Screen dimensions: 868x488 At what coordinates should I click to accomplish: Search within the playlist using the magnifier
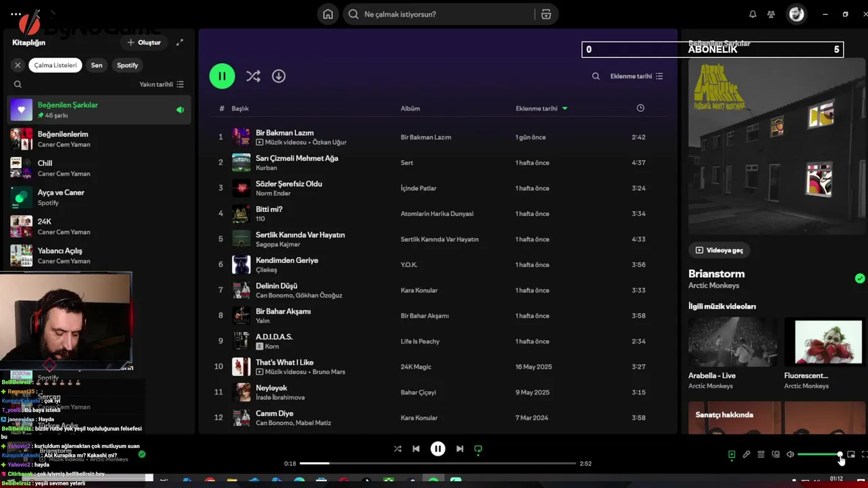(x=595, y=77)
